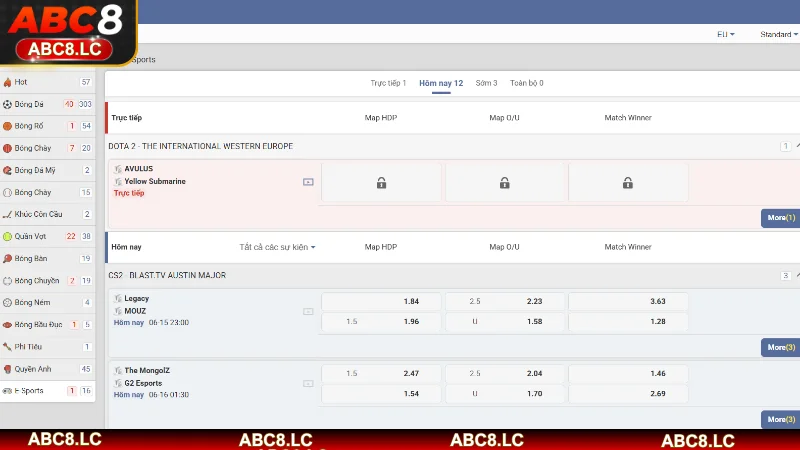The height and width of the screenshot is (450, 800).
Task: Select the Bóng Đá soccer ball icon
Action: (x=7, y=104)
